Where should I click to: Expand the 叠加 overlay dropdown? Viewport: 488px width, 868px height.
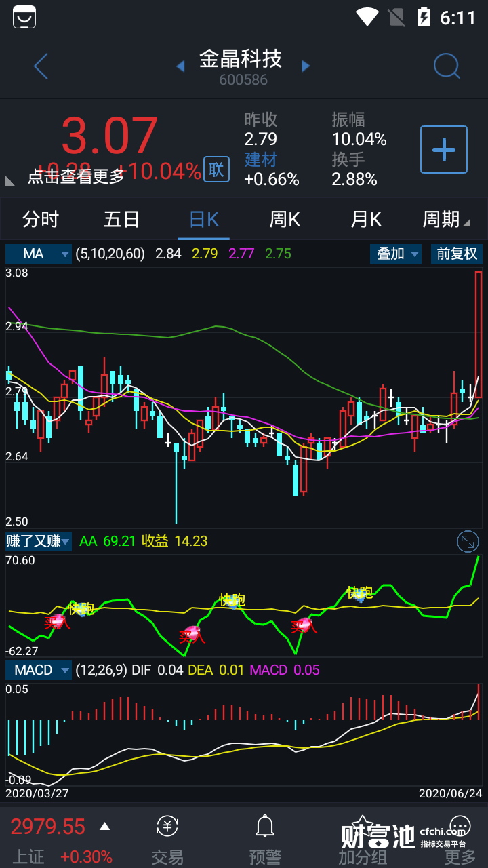[396, 254]
